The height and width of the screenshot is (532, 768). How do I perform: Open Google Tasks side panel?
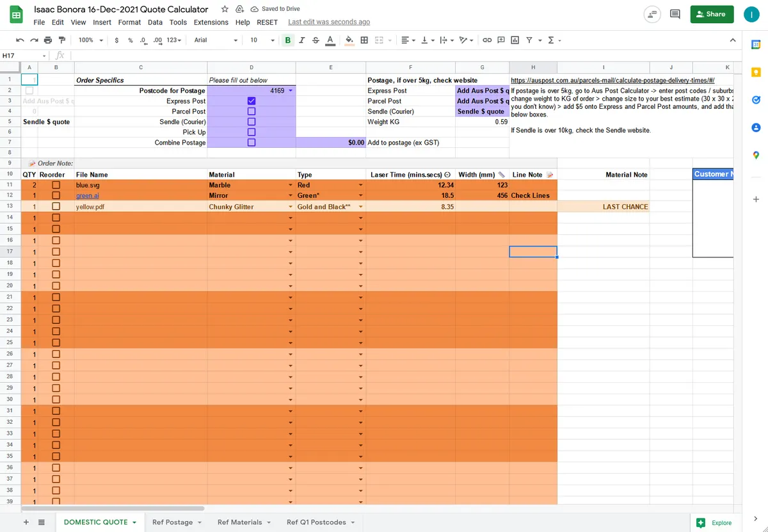pos(755,100)
